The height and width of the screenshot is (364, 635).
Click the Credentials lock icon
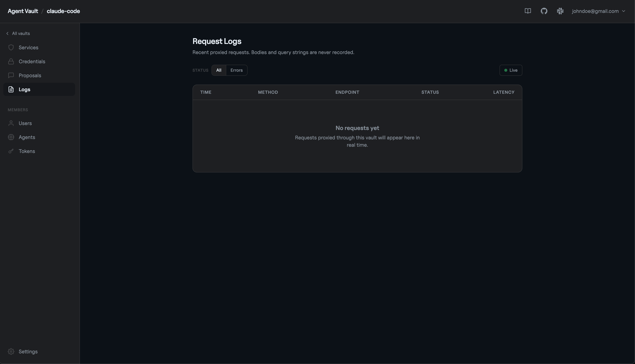(x=11, y=62)
